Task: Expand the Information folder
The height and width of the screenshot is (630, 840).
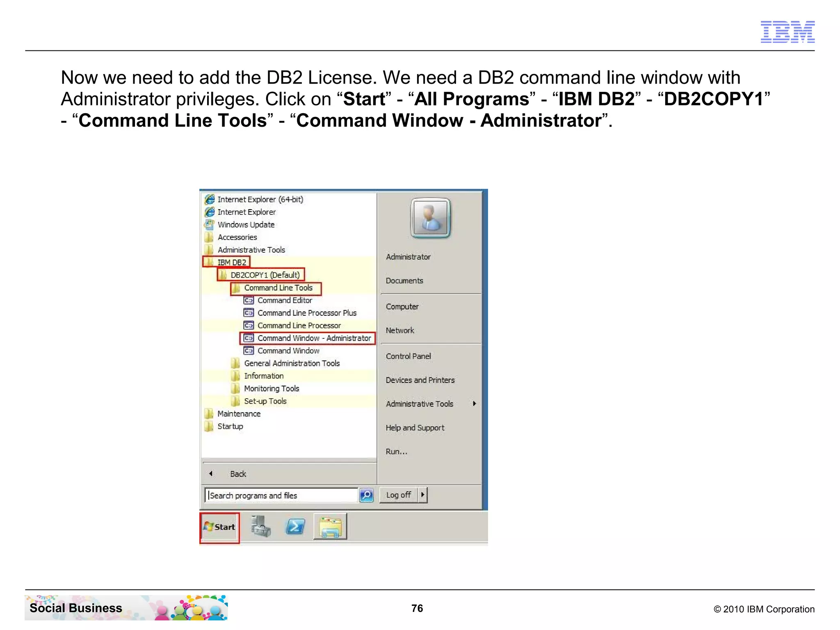Action: 258,376
